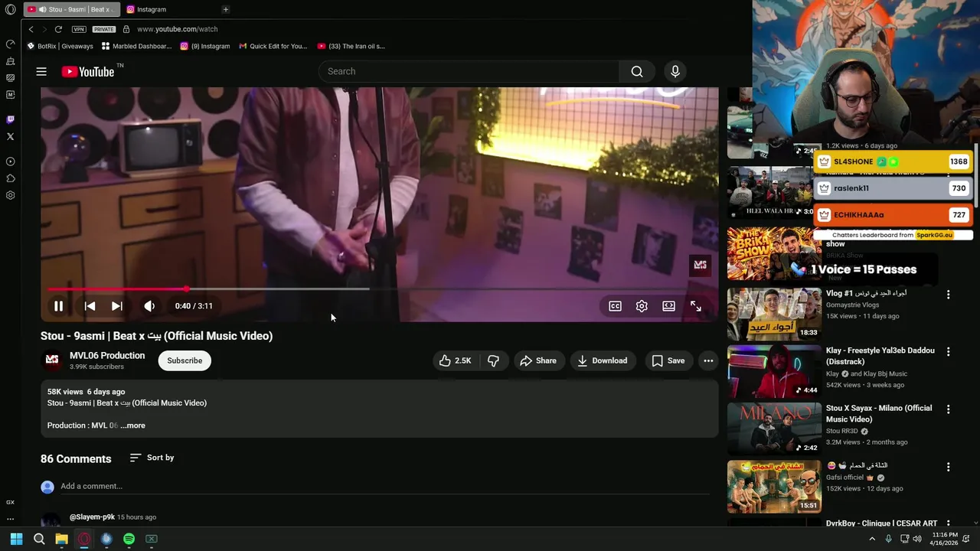Open the Stou X Sayax - Milano thumbnail
980x551 pixels.
pyautogui.click(x=774, y=429)
